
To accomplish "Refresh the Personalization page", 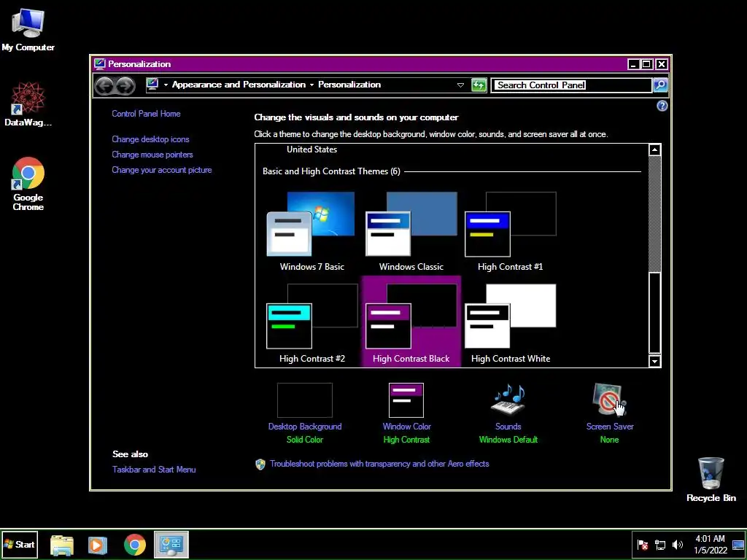I will [x=479, y=85].
